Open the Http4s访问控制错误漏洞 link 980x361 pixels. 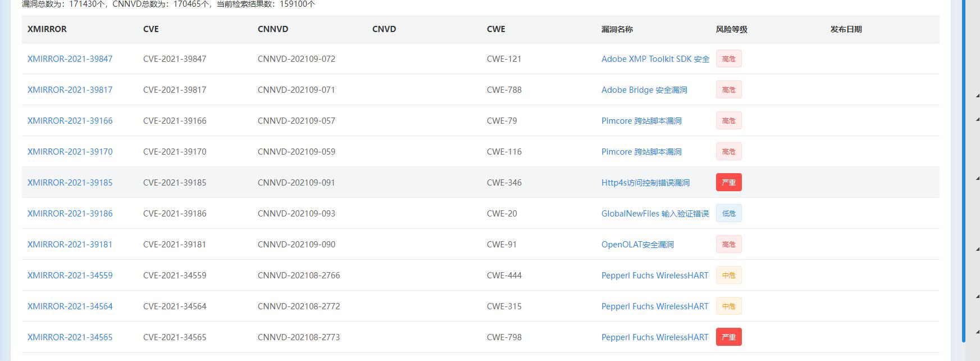pos(645,183)
